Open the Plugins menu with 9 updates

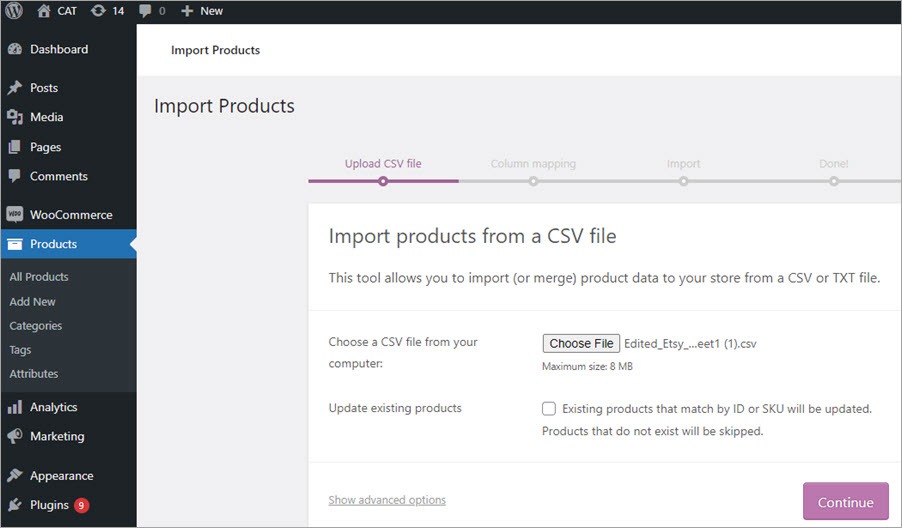[49, 505]
